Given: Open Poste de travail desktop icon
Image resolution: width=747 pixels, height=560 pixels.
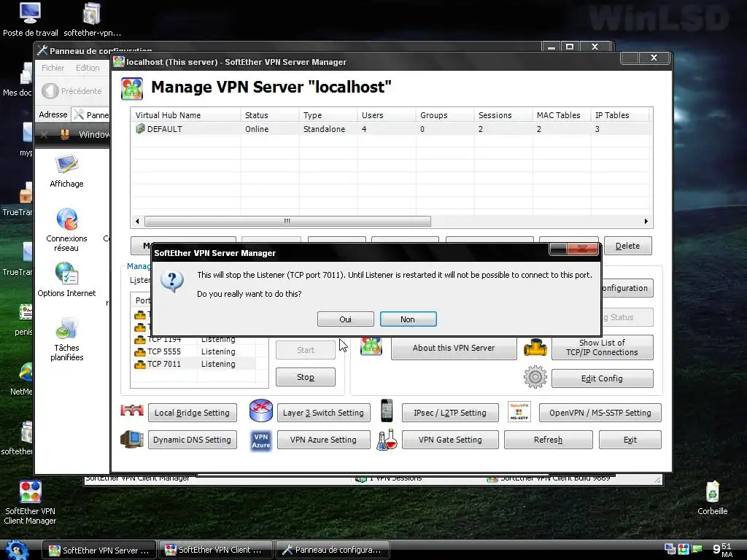Looking at the screenshot, I should click(x=30, y=20).
